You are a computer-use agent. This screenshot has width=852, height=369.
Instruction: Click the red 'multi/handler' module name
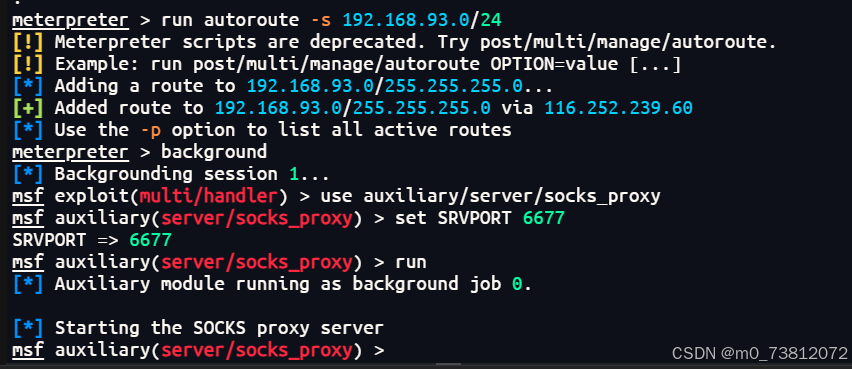tap(209, 196)
